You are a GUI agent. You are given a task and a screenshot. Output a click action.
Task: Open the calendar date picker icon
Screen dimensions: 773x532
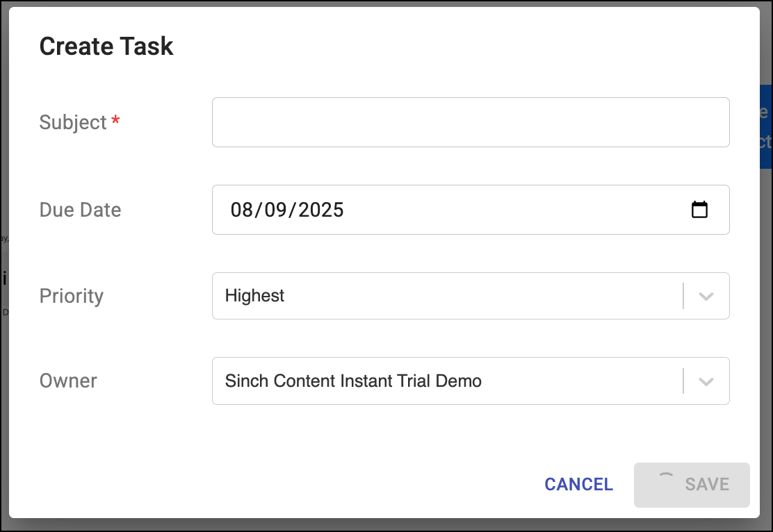tap(701, 209)
